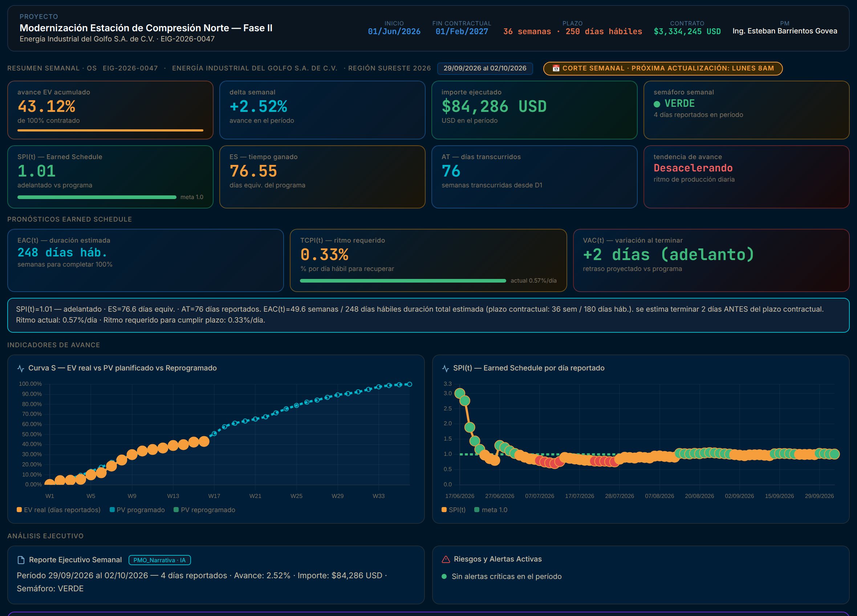Click the contractual end date 01/Feb/2027
The height and width of the screenshot is (616, 857).
tap(462, 31)
